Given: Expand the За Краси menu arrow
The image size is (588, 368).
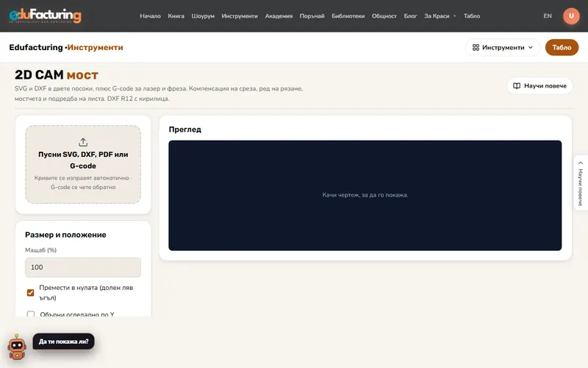Looking at the screenshot, I should coord(454,16).
